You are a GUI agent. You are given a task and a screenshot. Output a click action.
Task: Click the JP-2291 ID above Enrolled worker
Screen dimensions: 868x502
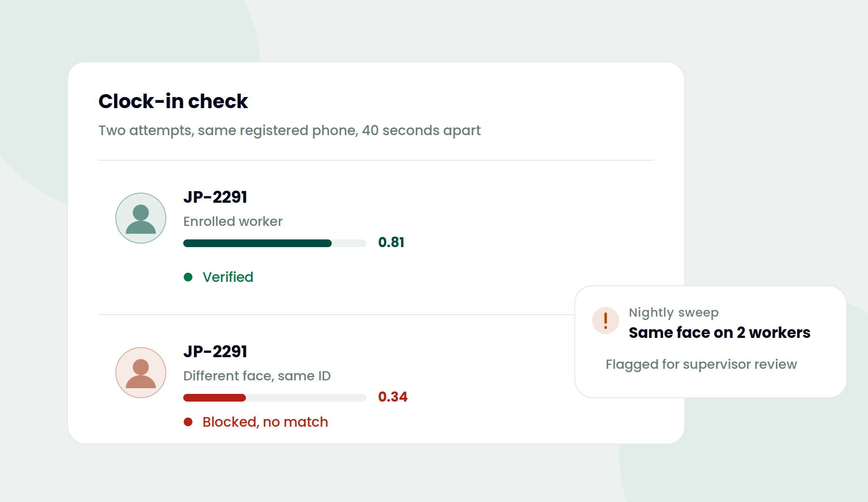(215, 197)
